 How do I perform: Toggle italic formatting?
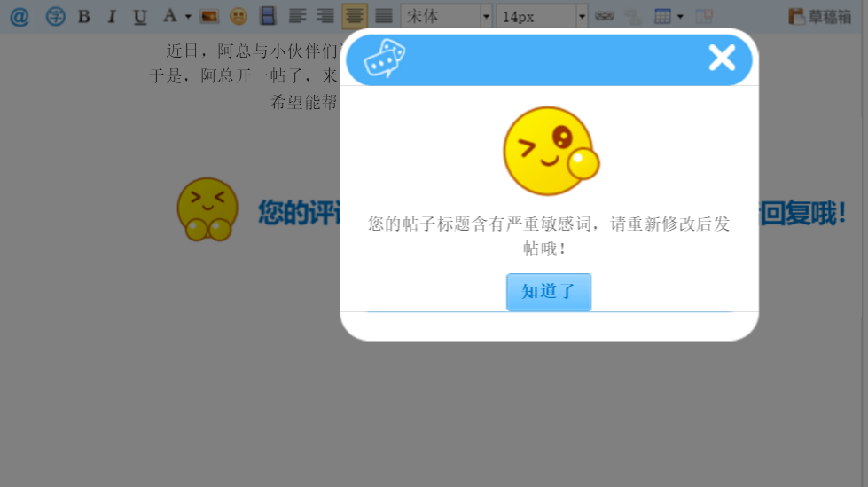point(112,16)
